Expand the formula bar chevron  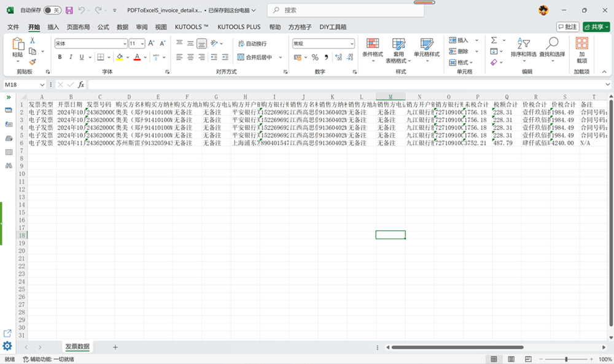point(607,84)
